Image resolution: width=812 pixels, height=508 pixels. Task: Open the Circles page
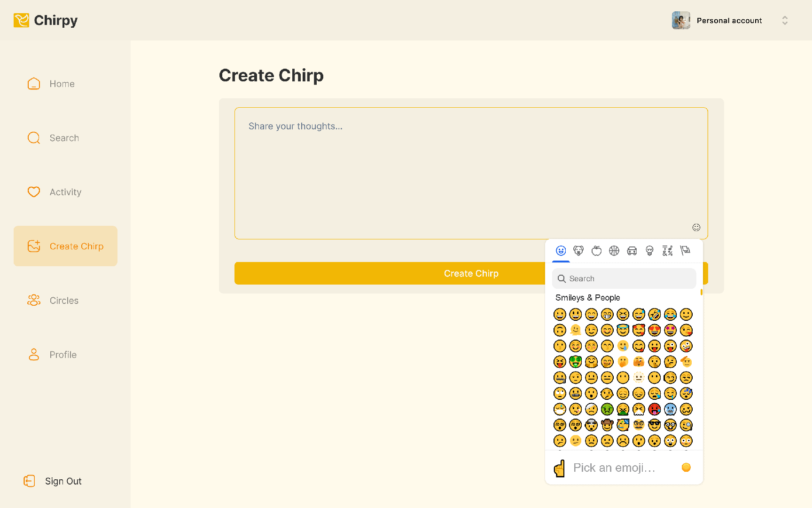pyautogui.click(x=64, y=301)
